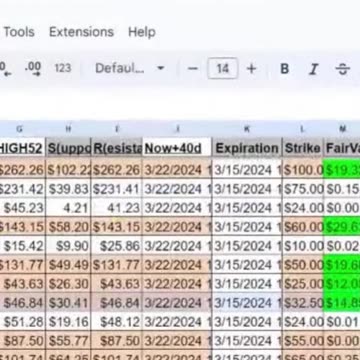This screenshot has width=360, height=360.
Task: Select the cell with 41.23
Action: pyautogui.click(x=116, y=208)
